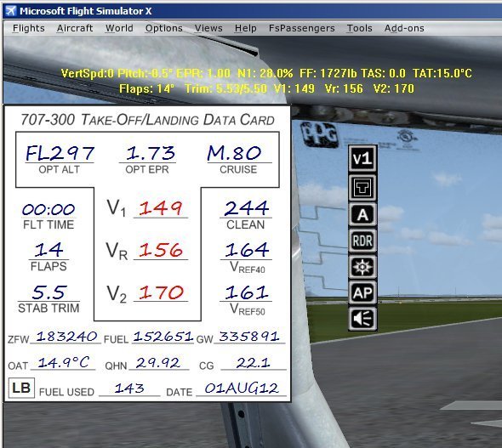Click the red VR 156 value
The height and width of the screenshot is (448, 502).
tap(161, 250)
